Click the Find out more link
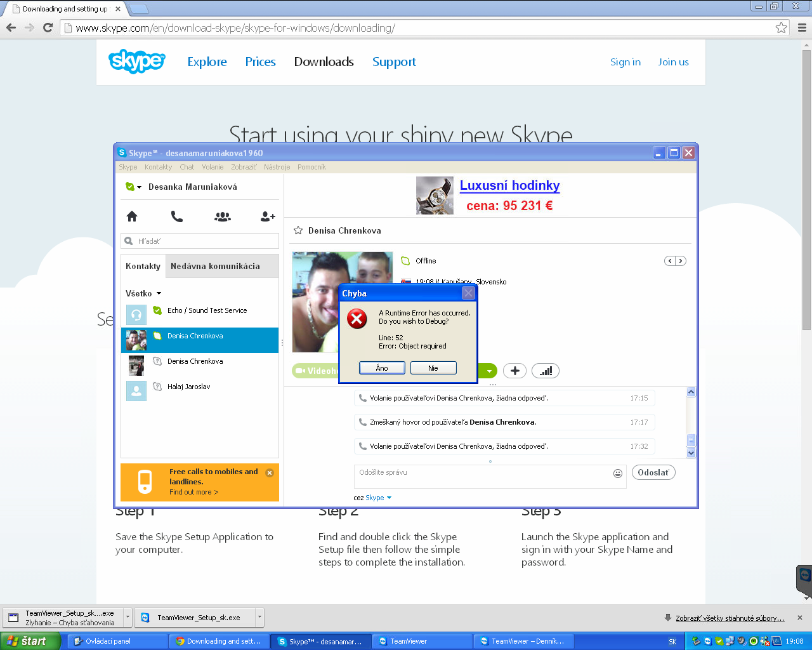812x650 pixels. click(193, 492)
